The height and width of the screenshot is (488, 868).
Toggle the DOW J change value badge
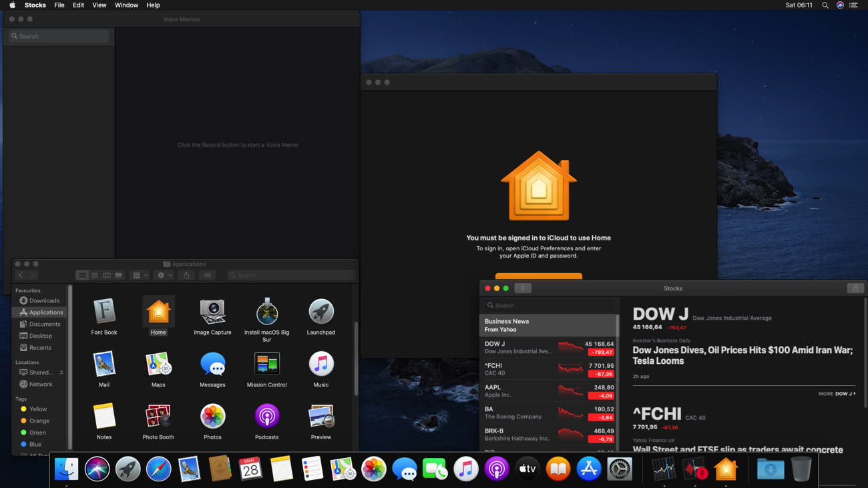coord(601,352)
